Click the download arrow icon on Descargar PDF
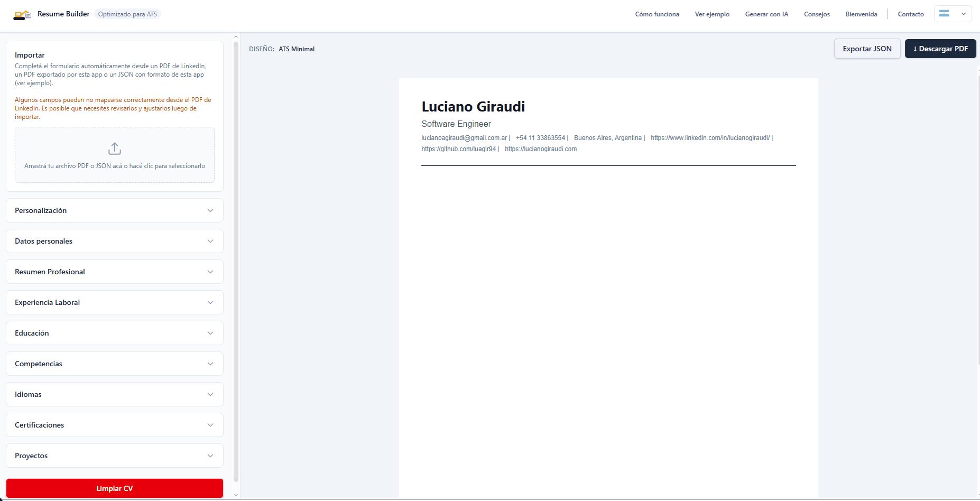The height and width of the screenshot is (501, 980). click(916, 49)
